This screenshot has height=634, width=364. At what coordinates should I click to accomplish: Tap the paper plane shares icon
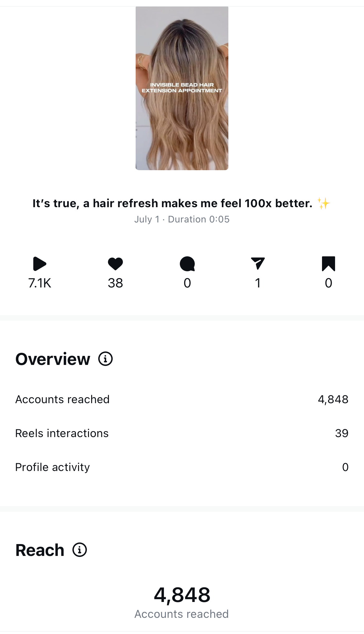[x=258, y=263]
